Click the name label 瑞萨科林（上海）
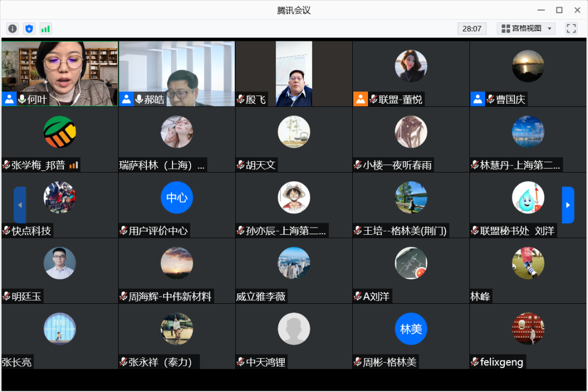 tap(162, 165)
